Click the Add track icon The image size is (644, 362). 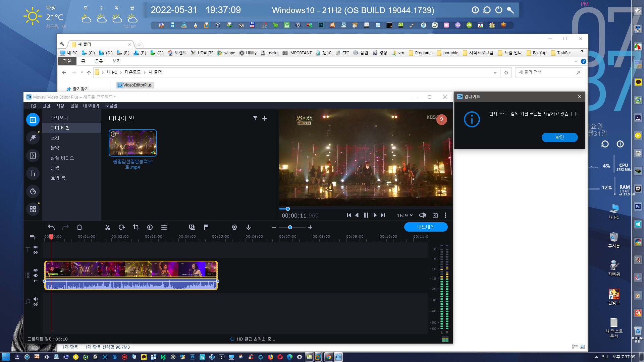point(33,237)
